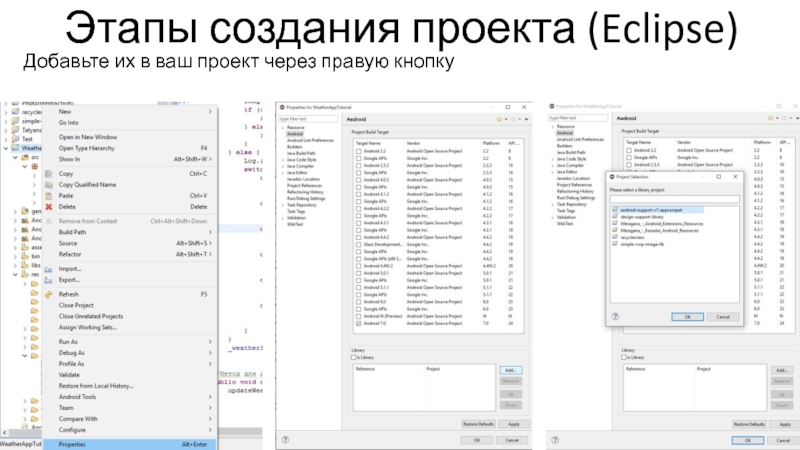Viewport: 800px width, 450px height.
Task: Click help icon in Properties window behind Project Selection
Action: click(555, 439)
